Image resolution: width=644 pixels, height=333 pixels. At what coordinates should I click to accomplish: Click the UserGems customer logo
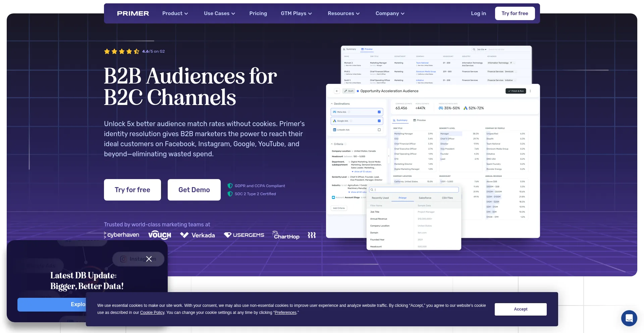pyautogui.click(x=244, y=235)
